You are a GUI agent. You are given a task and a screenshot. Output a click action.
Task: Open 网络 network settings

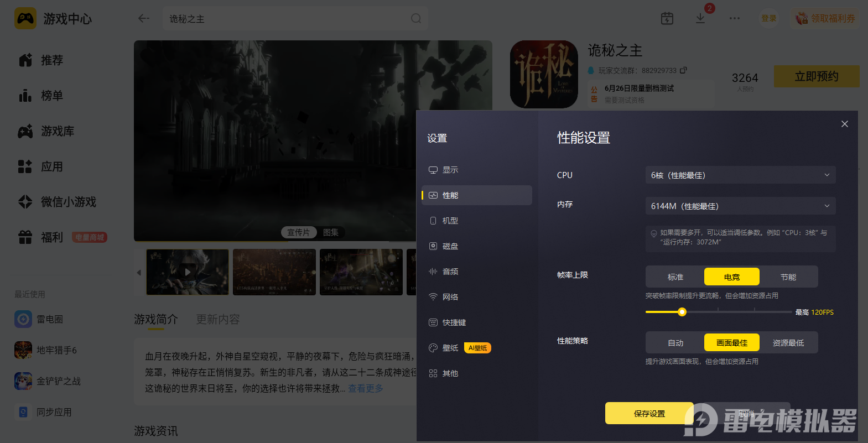tap(477, 297)
